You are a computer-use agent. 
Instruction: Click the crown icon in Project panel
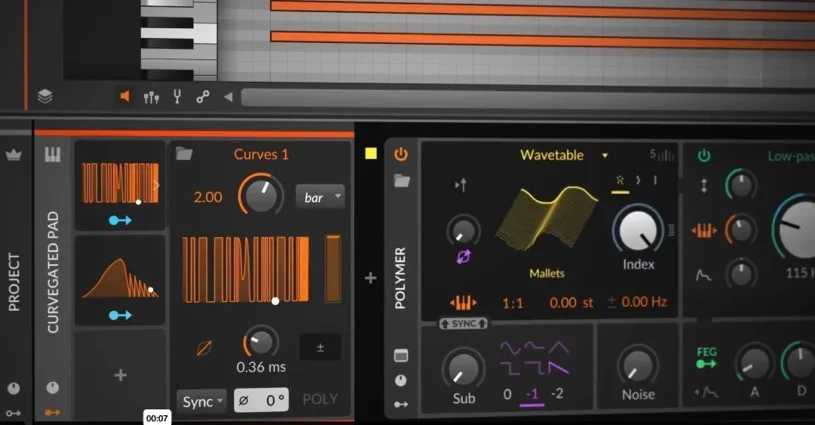click(14, 154)
